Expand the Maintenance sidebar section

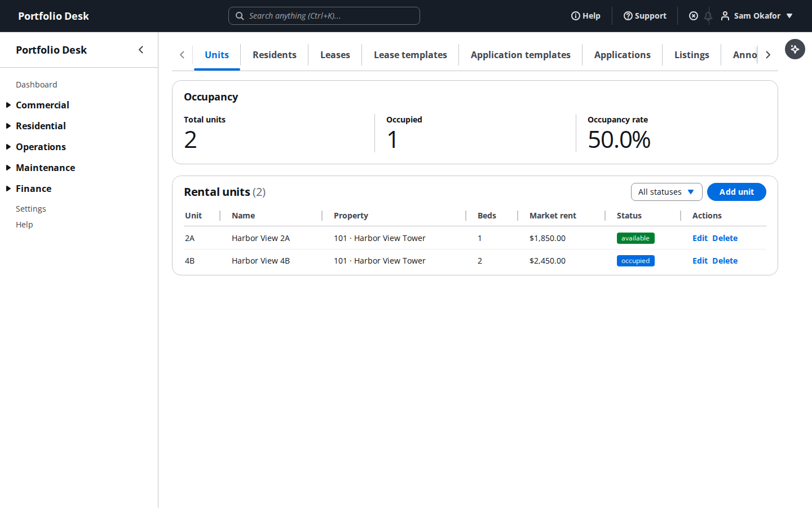(45, 168)
